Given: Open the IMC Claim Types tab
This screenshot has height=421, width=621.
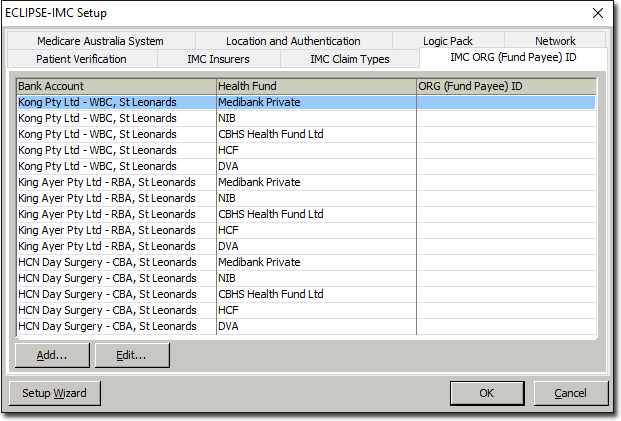Looking at the screenshot, I should 350,59.
